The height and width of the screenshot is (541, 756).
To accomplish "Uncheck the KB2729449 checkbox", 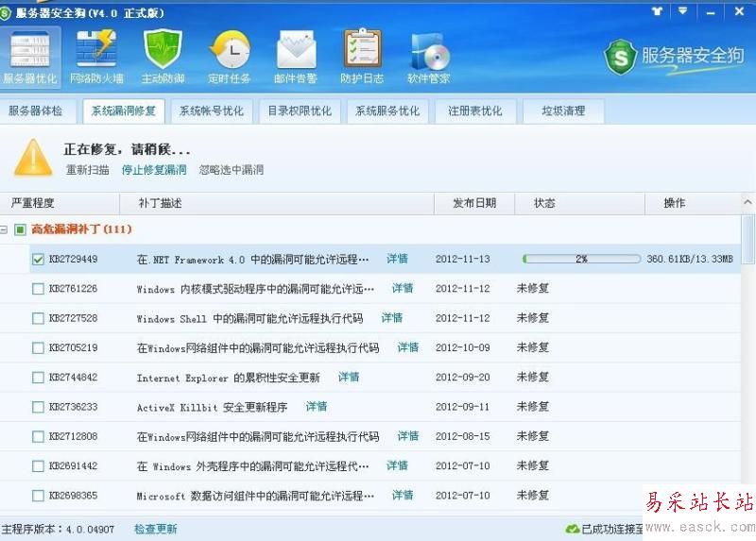I will point(38,260).
